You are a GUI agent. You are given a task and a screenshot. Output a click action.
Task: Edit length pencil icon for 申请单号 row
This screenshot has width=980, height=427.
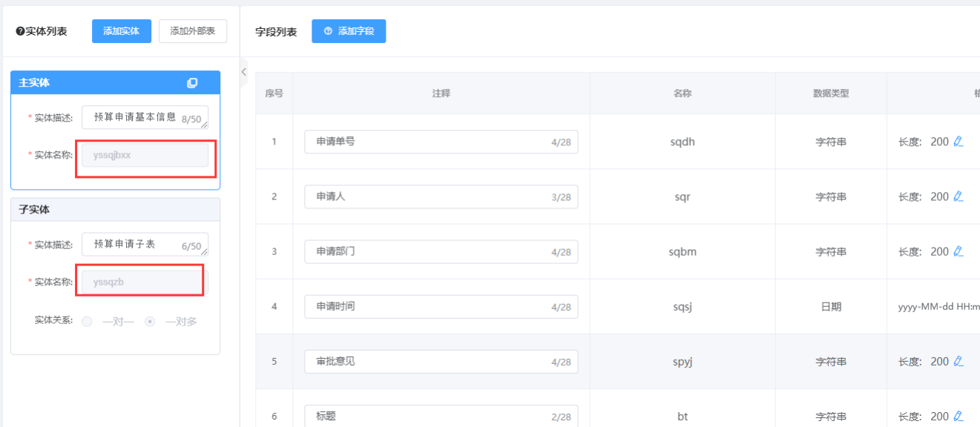click(x=958, y=142)
